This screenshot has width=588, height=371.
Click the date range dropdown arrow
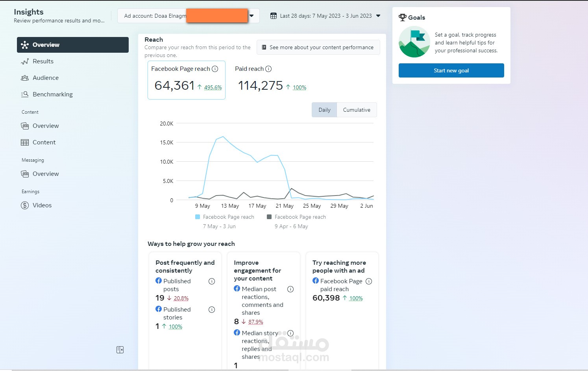(378, 16)
